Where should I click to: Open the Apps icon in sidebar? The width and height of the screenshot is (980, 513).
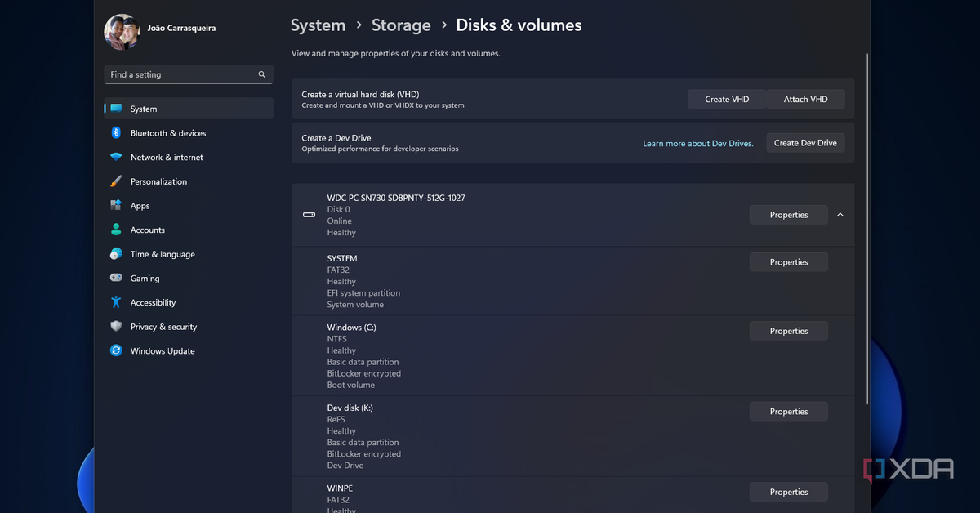[116, 206]
